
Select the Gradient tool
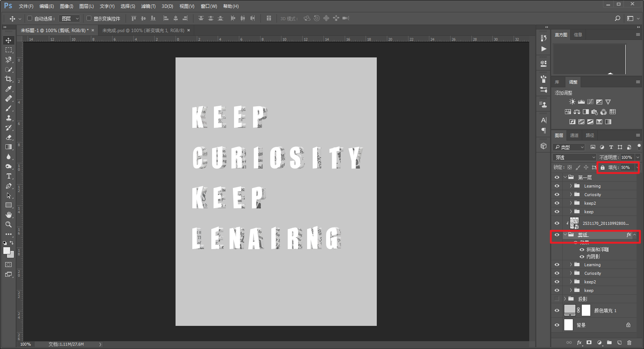[9, 147]
